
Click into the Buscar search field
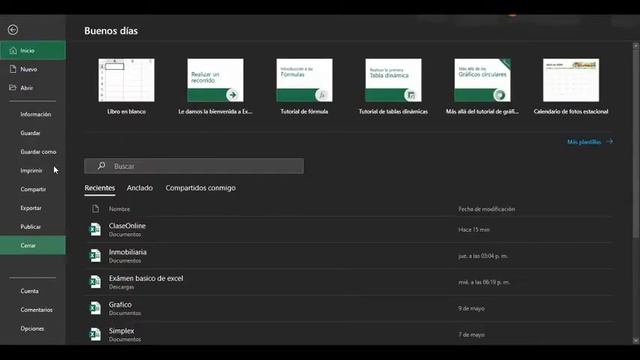tap(194, 166)
